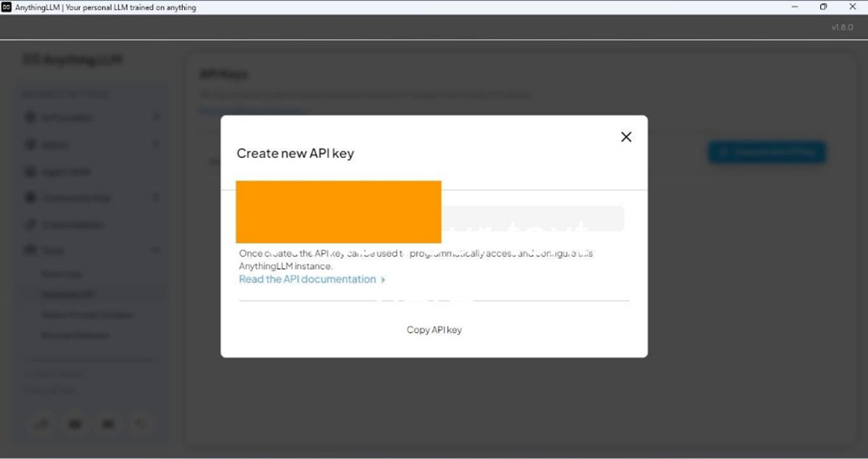Viewport: 868px width, 459px height.
Task: Click the Community Hub icon in sidebar
Action: tap(32, 197)
